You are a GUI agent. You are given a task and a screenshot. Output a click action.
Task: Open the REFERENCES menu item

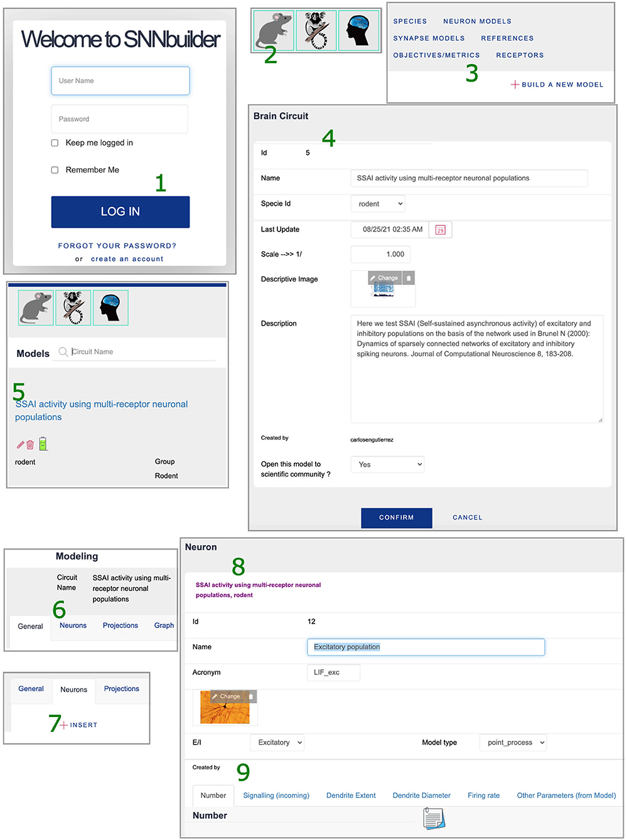507,38
